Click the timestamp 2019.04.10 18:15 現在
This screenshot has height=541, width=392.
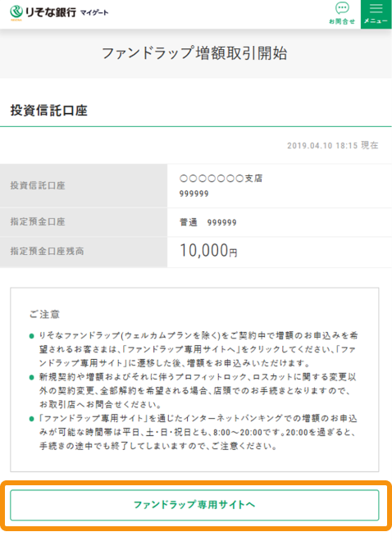coord(333,145)
